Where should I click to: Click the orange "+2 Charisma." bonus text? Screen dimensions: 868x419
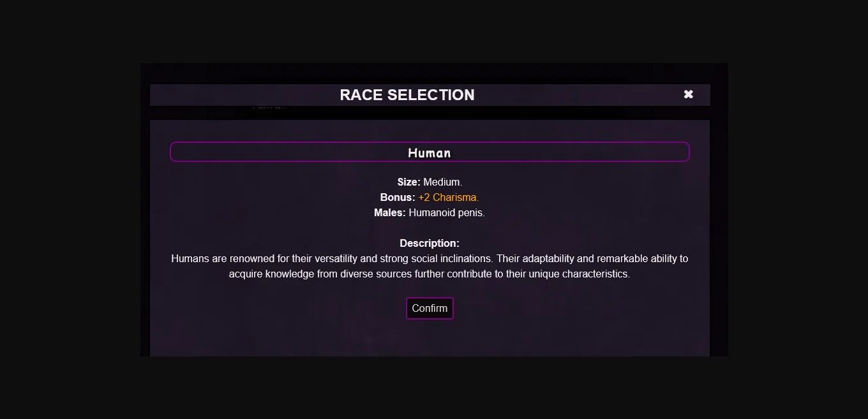[x=448, y=198]
